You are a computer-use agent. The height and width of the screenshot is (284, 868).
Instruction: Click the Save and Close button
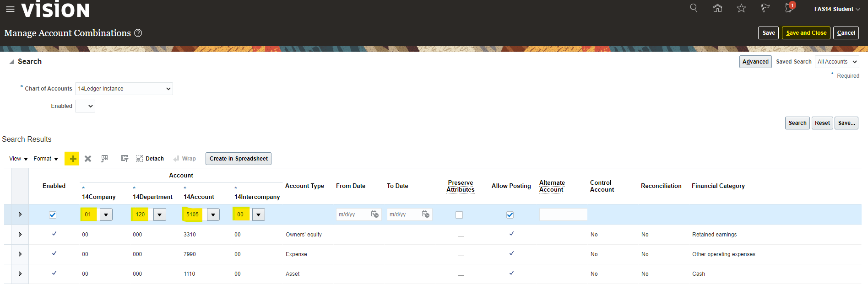click(806, 33)
